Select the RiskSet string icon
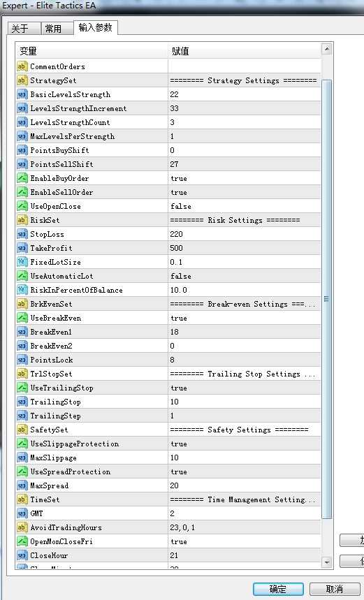364x600 pixels. coord(22,220)
